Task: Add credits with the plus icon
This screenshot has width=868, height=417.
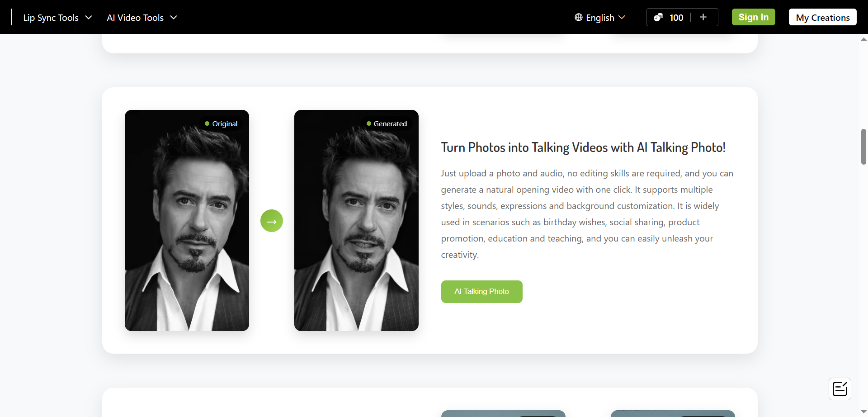Action: [x=703, y=17]
